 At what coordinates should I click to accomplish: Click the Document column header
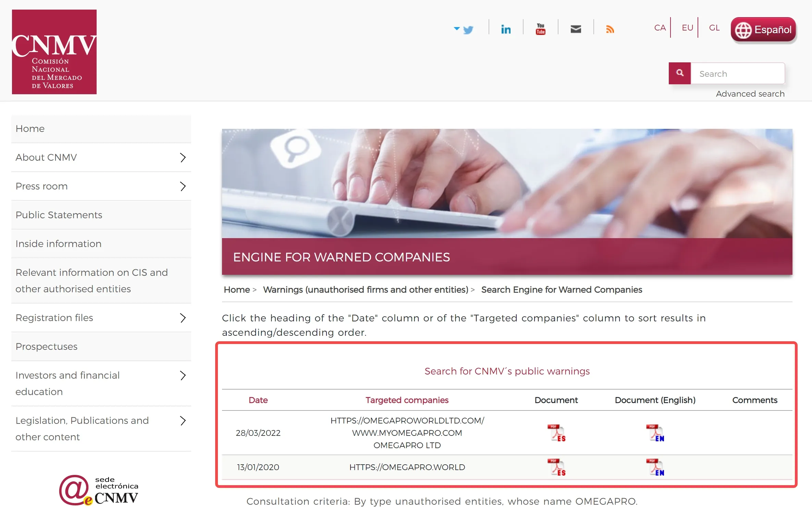click(x=556, y=400)
